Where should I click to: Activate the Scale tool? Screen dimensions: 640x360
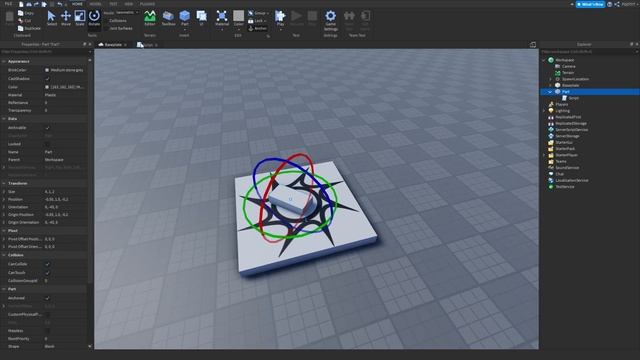[80, 18]
